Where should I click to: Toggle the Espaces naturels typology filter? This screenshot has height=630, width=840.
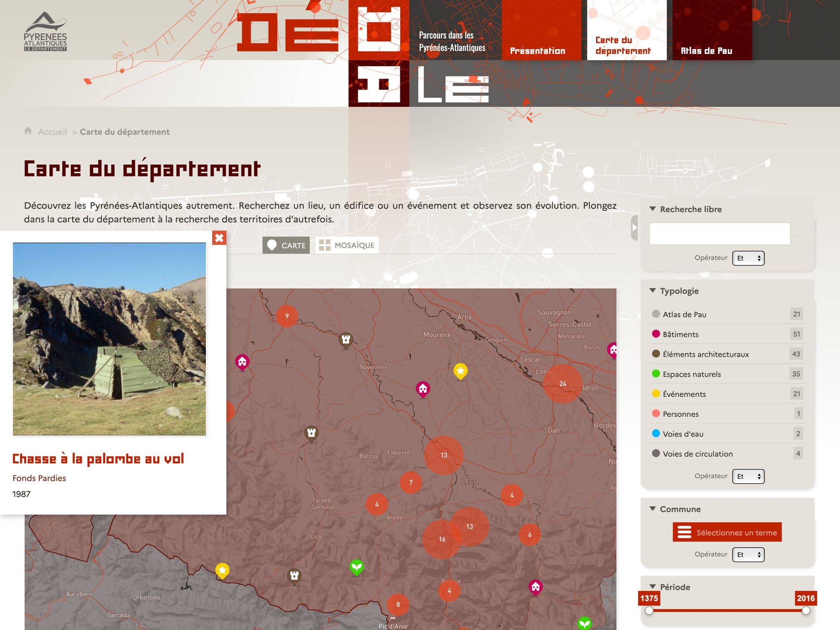tap(691, 374)
